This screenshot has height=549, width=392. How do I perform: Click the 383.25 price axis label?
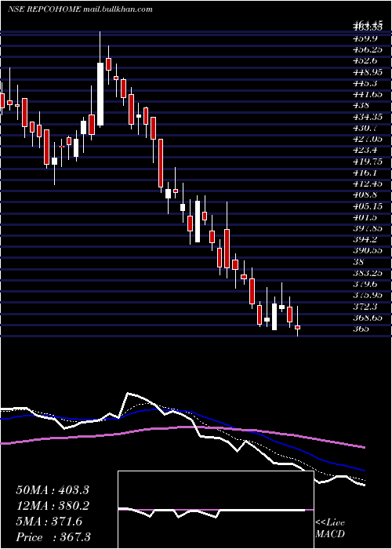tap(366, 274)
